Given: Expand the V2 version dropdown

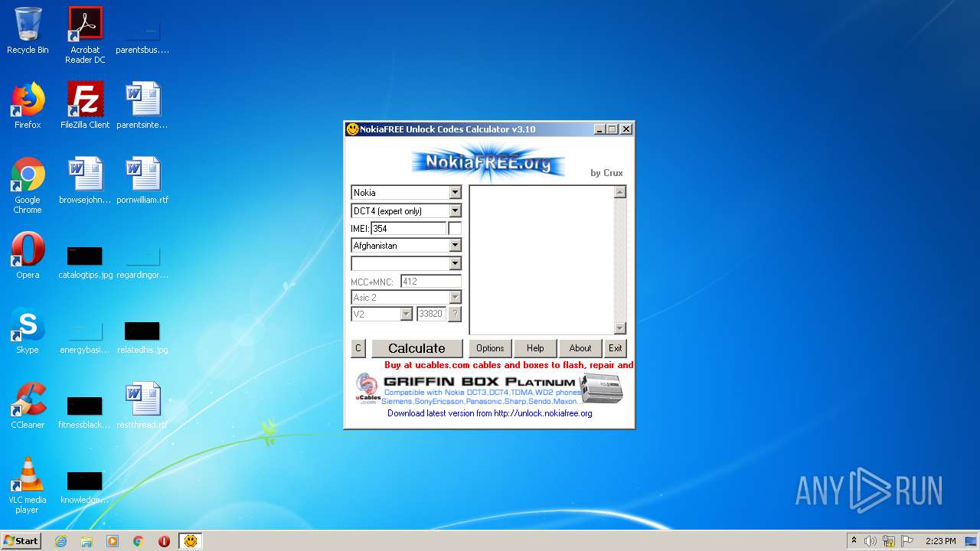Looking at the screenshot, I should coord(406,314).
